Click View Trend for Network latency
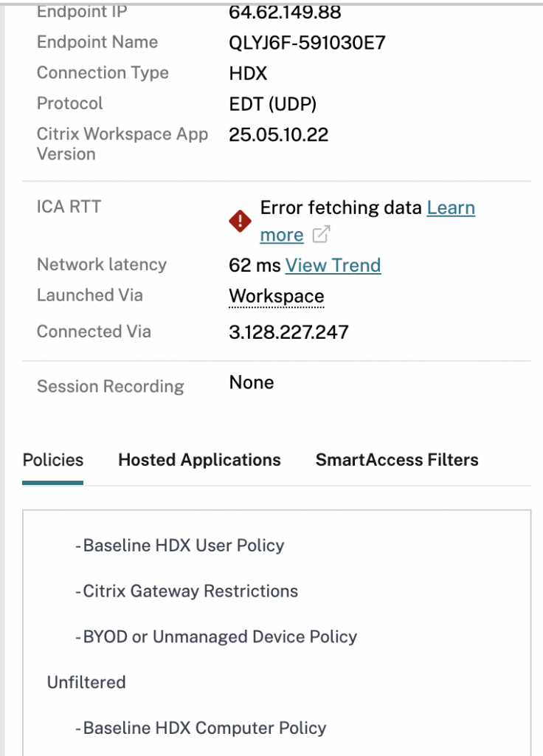Image resolution: width=543 pixels, height=756 pixels. click(333, 265)
